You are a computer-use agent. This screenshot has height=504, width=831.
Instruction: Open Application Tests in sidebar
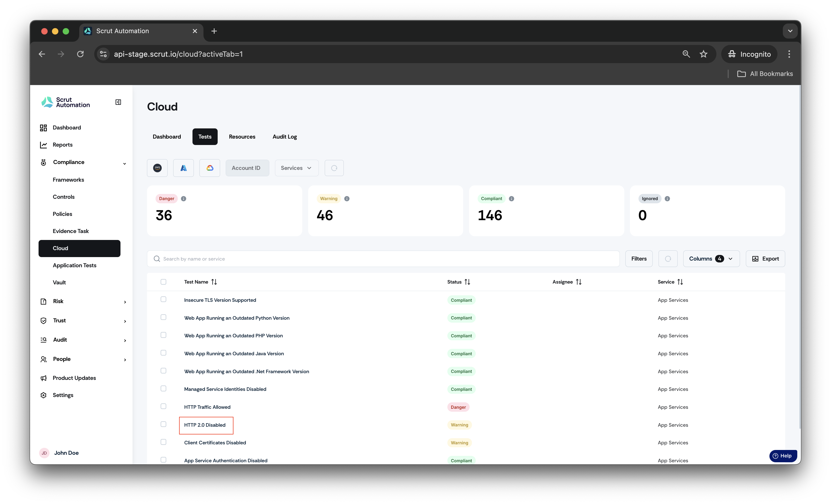(74, 265)
